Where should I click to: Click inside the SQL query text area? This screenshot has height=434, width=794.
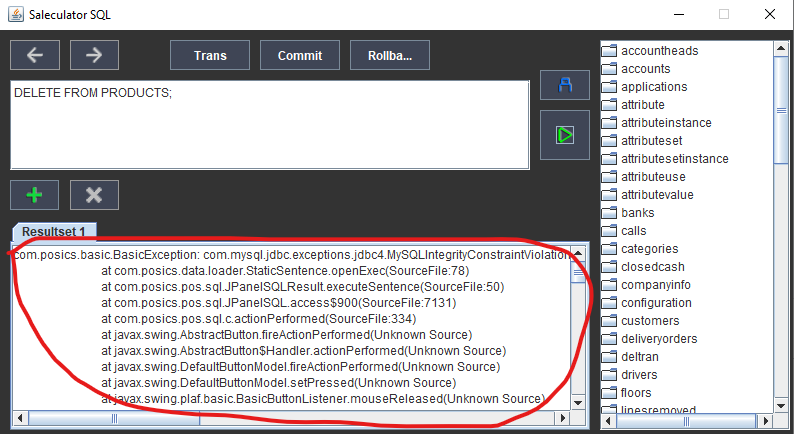pyautogui.click(x=270, y=125)
